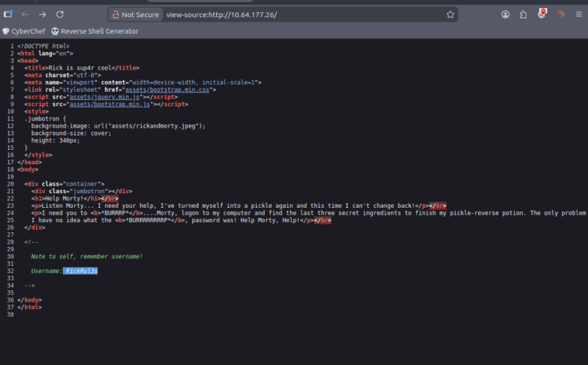The width and height of the screenshot is (588, 365).
Task: Click the 'background-size: cover;' line
Action: [x=71, y=133]
